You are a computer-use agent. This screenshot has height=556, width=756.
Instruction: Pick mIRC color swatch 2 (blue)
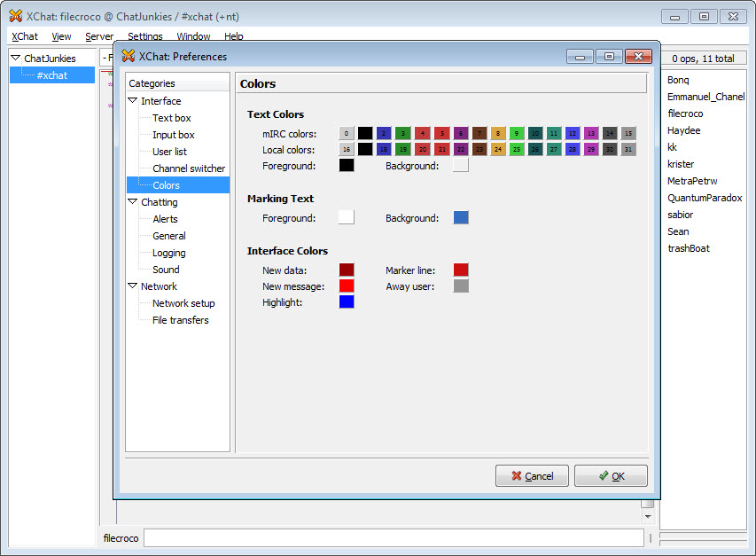coord(384,133)
